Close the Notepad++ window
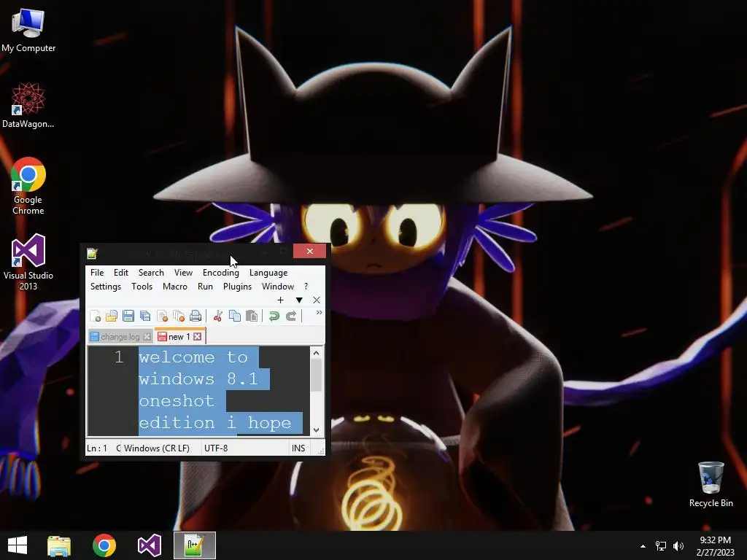The image size is (747, 560). (309, 251)
